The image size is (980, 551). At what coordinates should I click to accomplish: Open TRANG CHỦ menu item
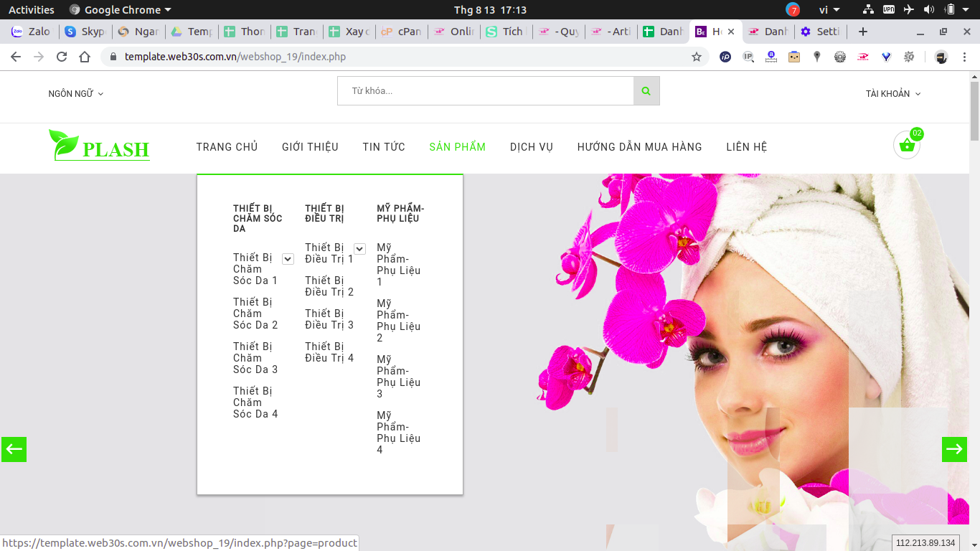(x=227, y=146)
